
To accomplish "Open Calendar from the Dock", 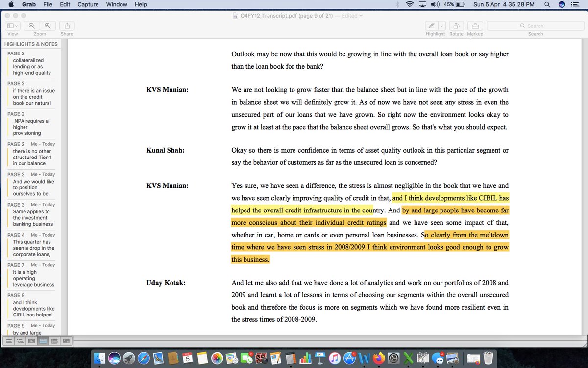I will tap(187, 358).
